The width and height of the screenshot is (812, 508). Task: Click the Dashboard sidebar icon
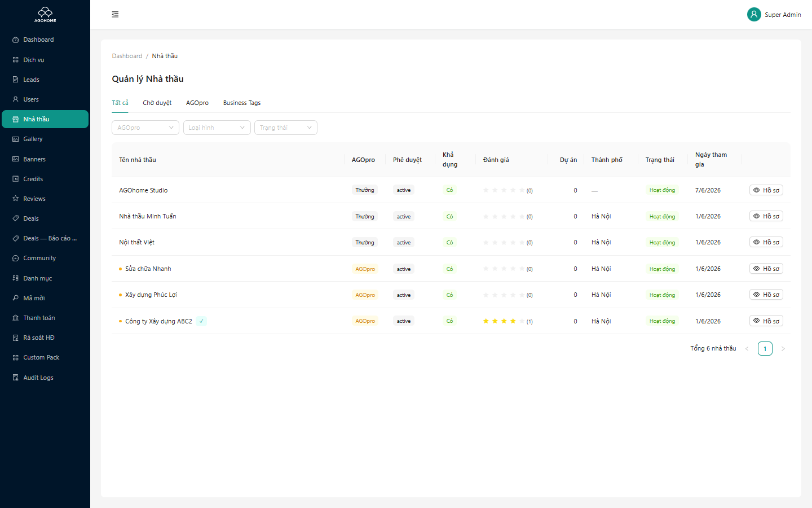[16, 40]
